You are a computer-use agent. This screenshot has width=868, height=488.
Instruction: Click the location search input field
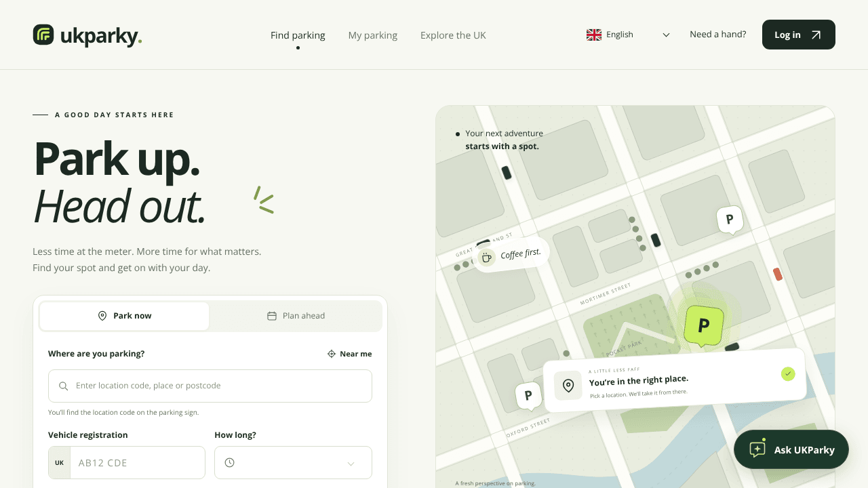(x=210, y=386)
